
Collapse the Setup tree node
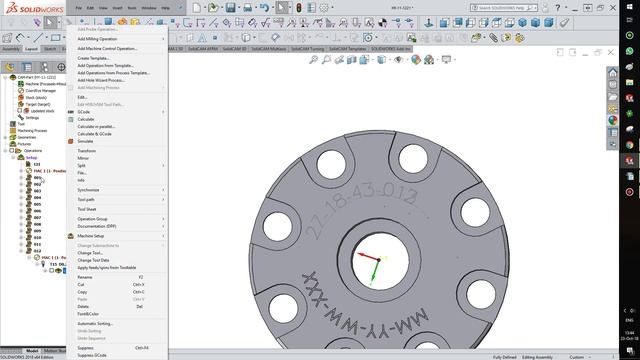13,157
